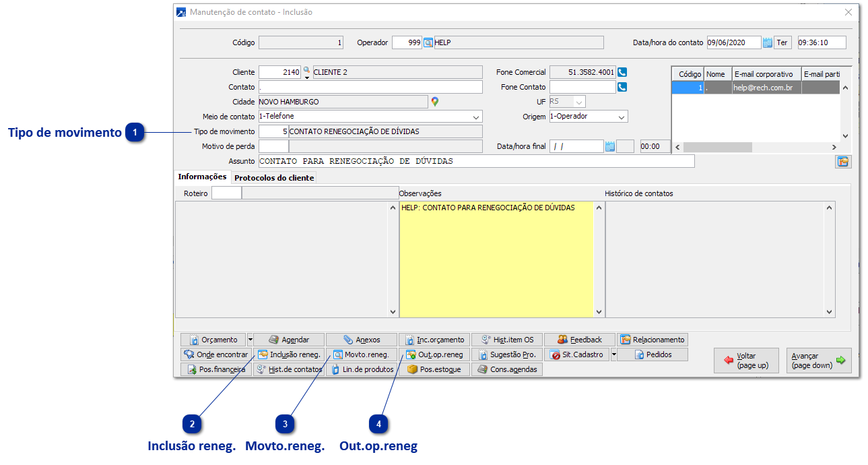Image resolution: width=868 pixels, height=465 pixels.
Task: Click the Contato input field
Action: pyautogui.click(x=370, y=87)
